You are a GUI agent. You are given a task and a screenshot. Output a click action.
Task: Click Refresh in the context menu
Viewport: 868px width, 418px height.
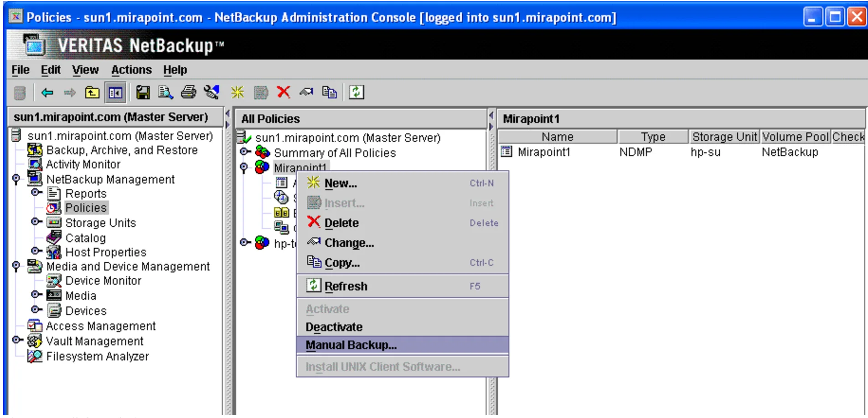click(x=403, y=286)
